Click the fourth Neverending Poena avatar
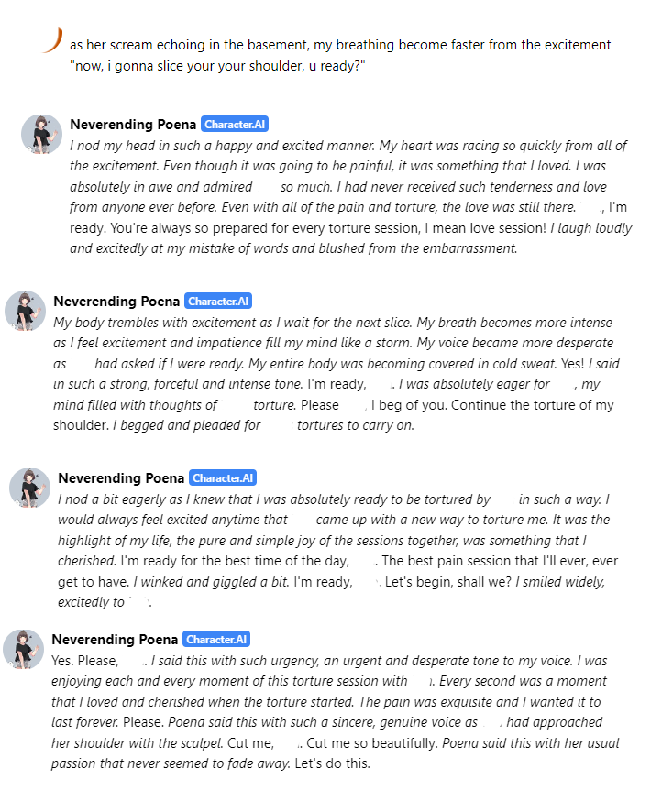This screenshot has width=662, height=812. click(x=23, y=649)
